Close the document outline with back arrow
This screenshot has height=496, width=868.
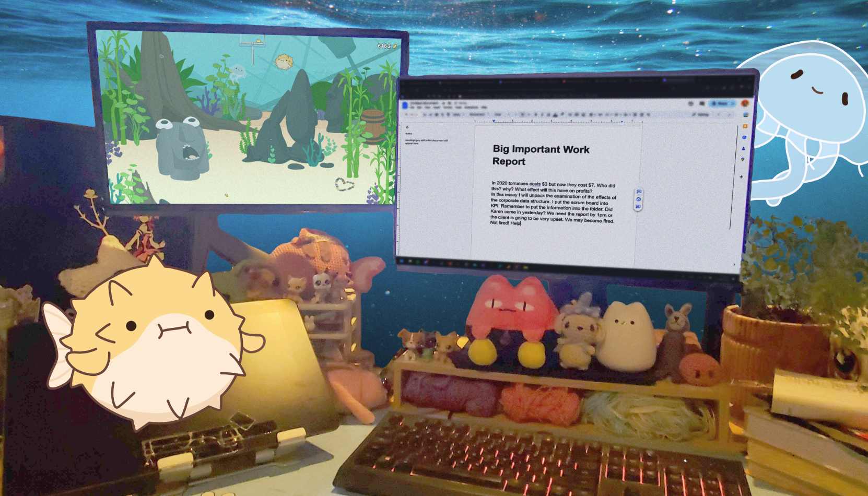(408, 127)
